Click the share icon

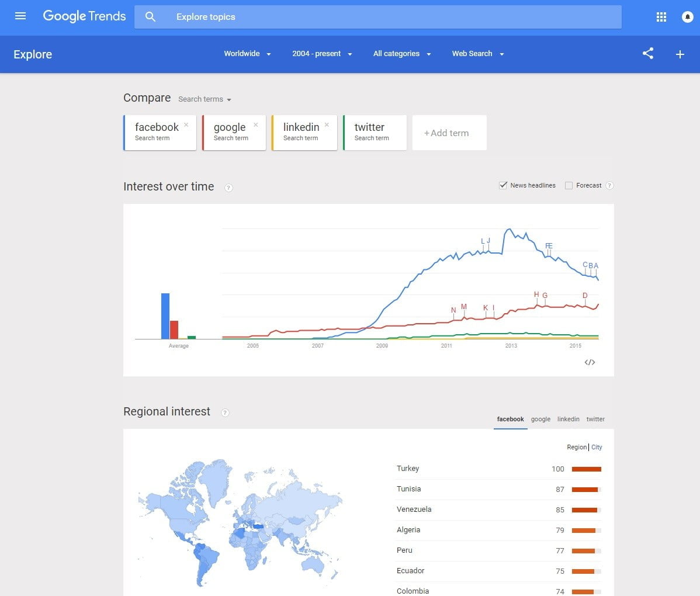point(648,54)
